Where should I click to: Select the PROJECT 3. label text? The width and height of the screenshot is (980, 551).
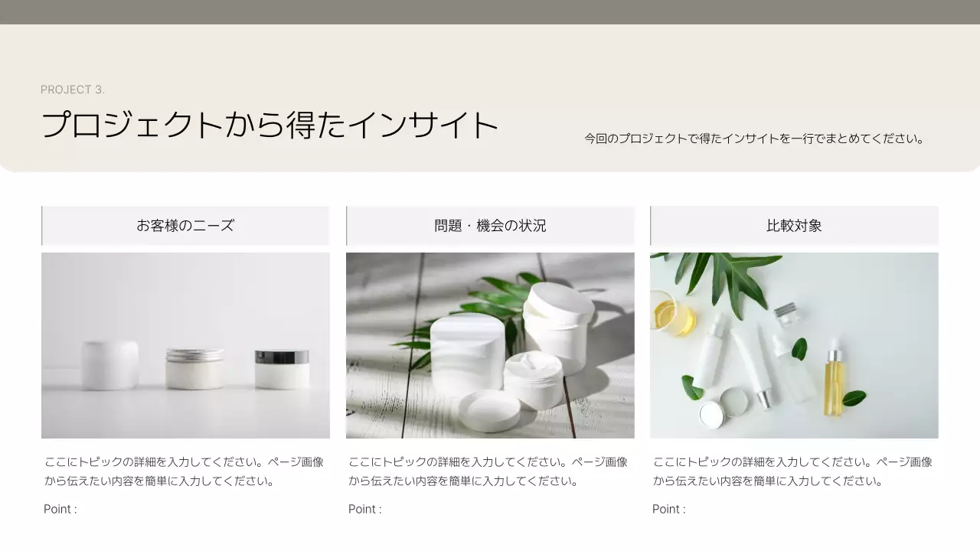pos(73,90)
